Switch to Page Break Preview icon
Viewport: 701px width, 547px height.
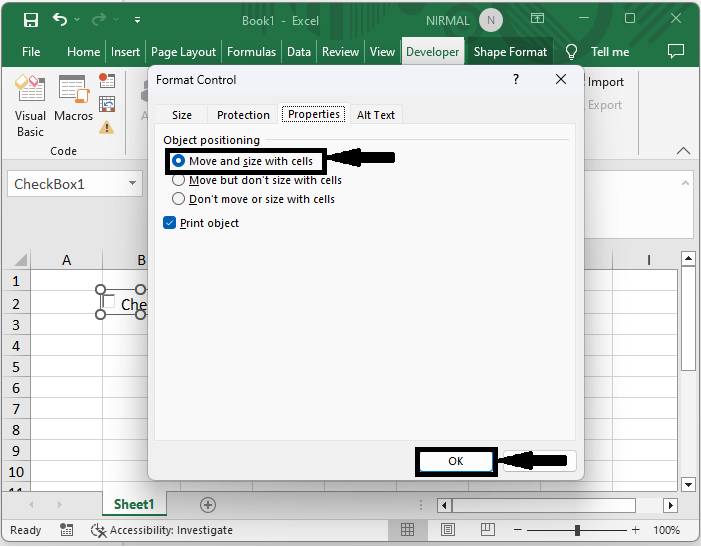487,530
